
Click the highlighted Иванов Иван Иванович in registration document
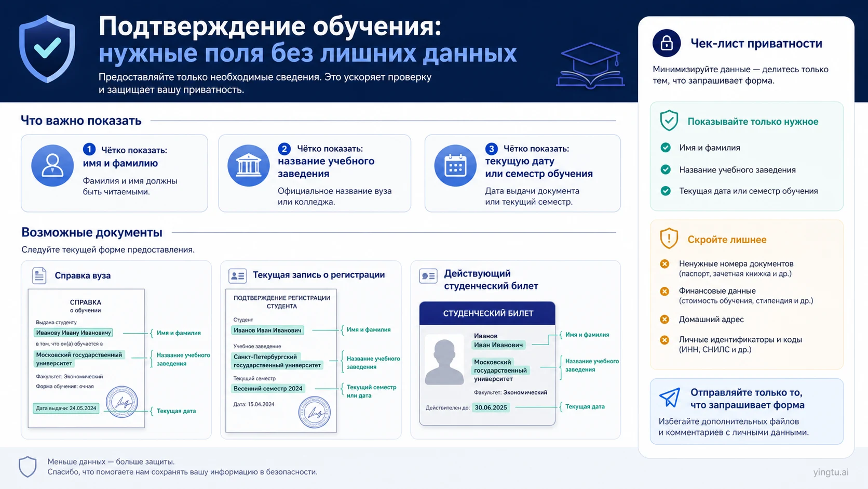coord(267,331)
